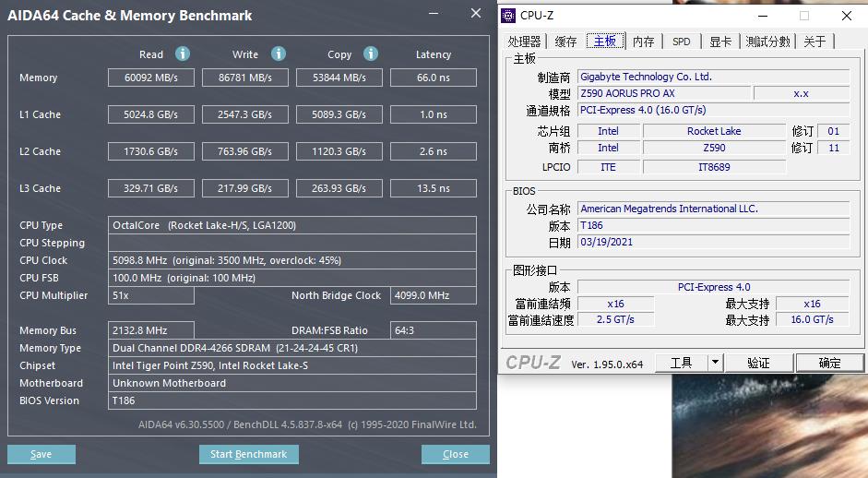
Task: Click the L3 Cache Write value 217.99 GB/s
Action: (245, 188)
